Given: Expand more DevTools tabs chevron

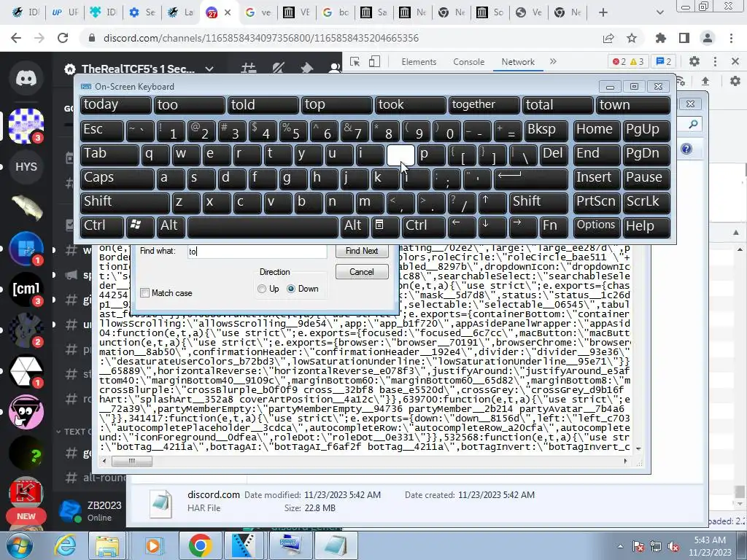Looking at the screenshot, I should [x=553, y=61].
